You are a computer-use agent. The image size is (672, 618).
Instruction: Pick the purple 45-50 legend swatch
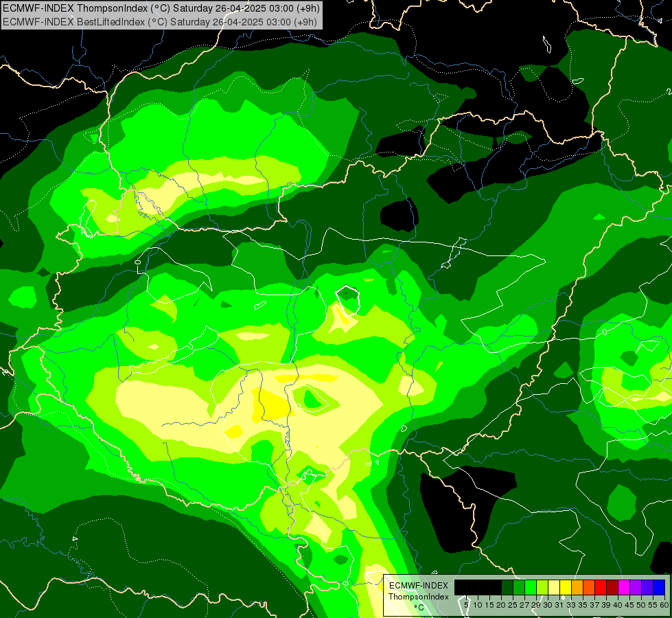tap(636, 588)
